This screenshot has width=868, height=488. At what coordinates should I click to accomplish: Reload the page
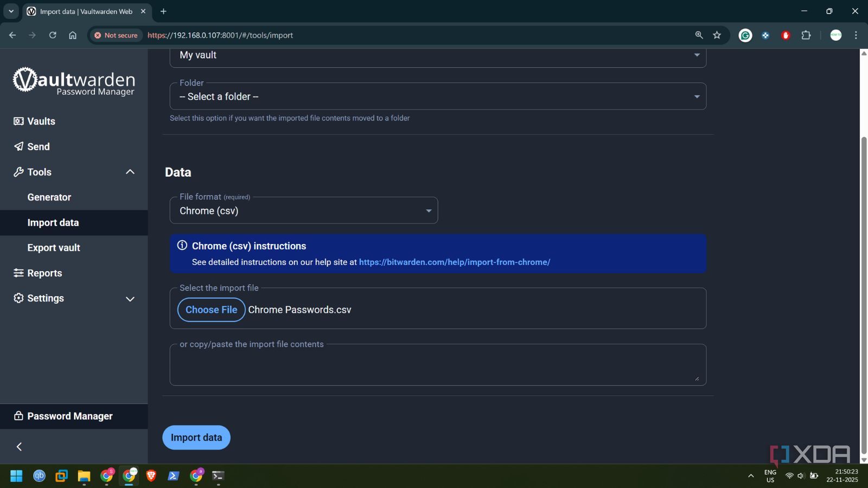[x=53, y=35]
